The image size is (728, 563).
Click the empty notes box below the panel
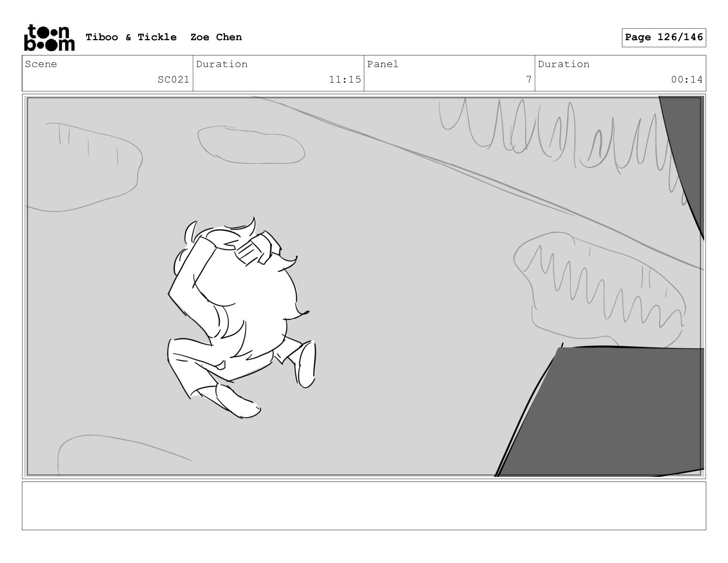point(364,506)
